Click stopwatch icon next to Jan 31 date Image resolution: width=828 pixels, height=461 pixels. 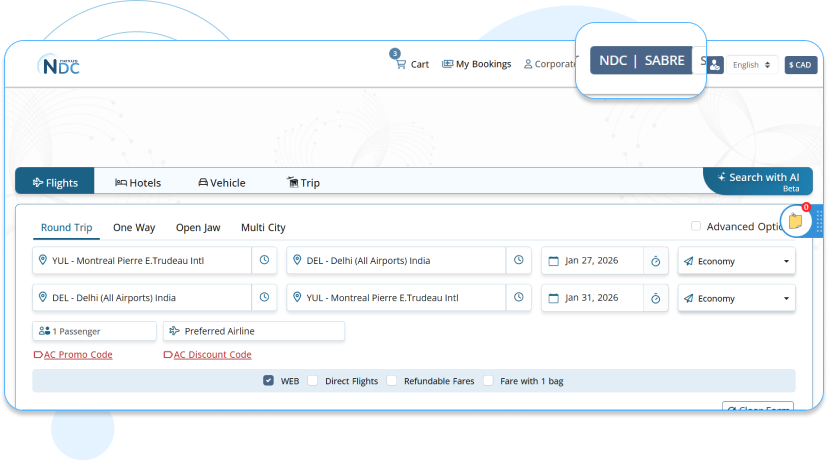tap(655, 298)
